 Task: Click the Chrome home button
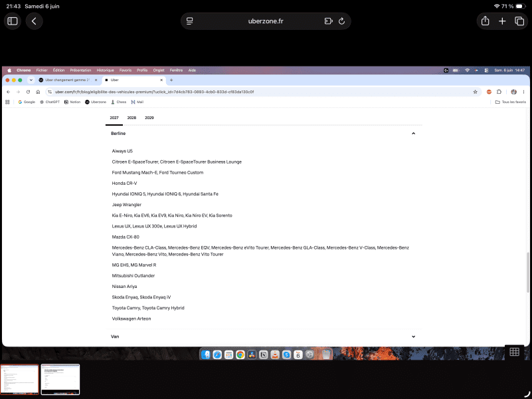38,92
